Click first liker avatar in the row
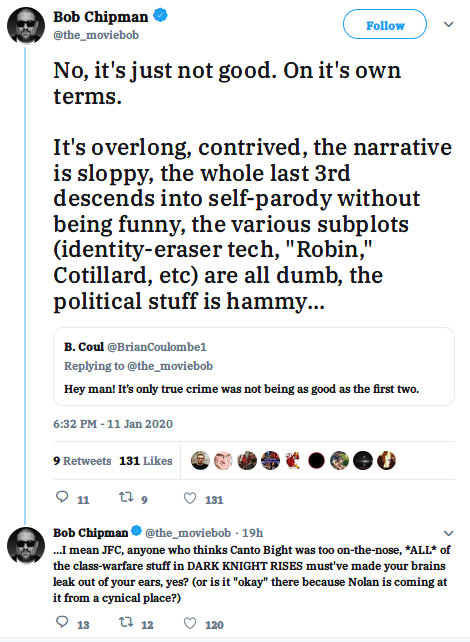This screenshot has height=642, width=470. pos(200,461)
